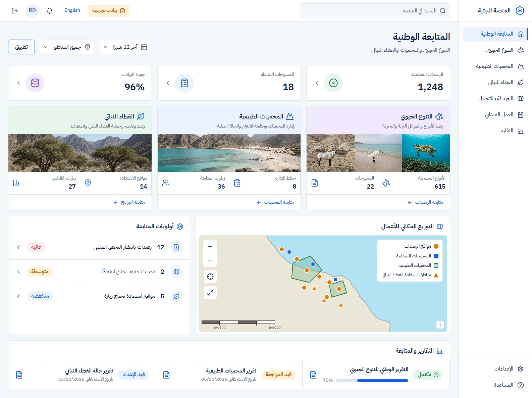This screenshot has width=532, height=398.
Task: Open the جودة البيانات card chevron
Action: pos(18,83)
